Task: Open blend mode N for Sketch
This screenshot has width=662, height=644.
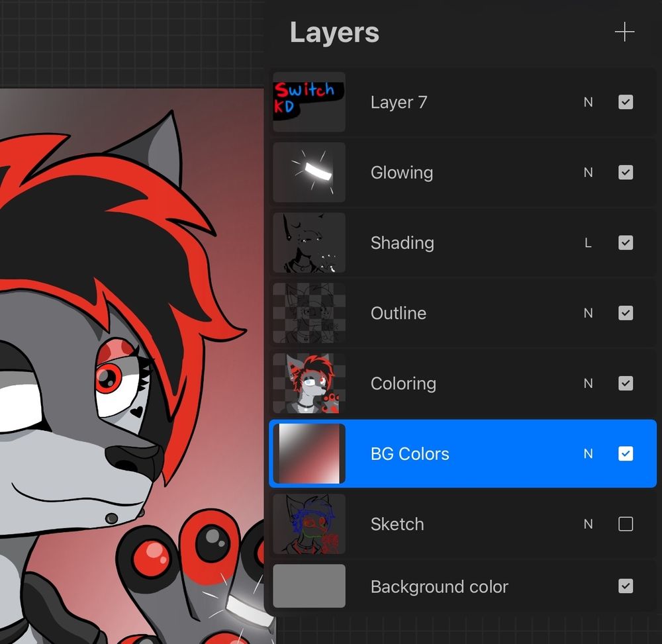Action: [588, 524]
